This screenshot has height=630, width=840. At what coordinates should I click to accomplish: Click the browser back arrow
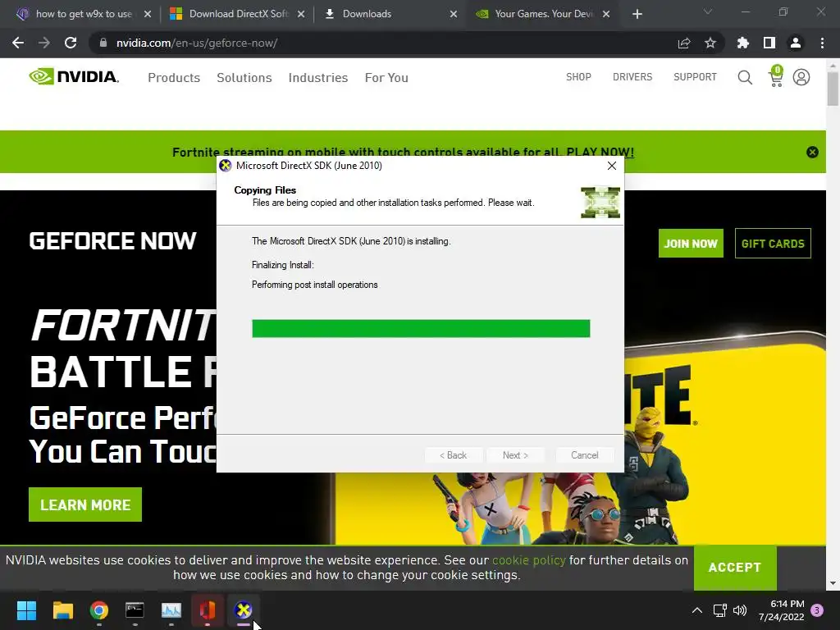coord(18,43)
